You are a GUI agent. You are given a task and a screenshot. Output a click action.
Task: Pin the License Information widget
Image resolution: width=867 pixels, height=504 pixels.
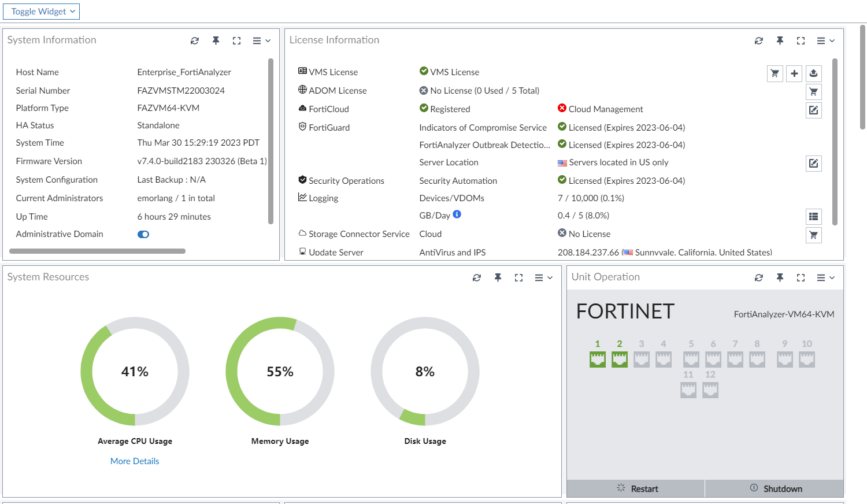(780, 40)
